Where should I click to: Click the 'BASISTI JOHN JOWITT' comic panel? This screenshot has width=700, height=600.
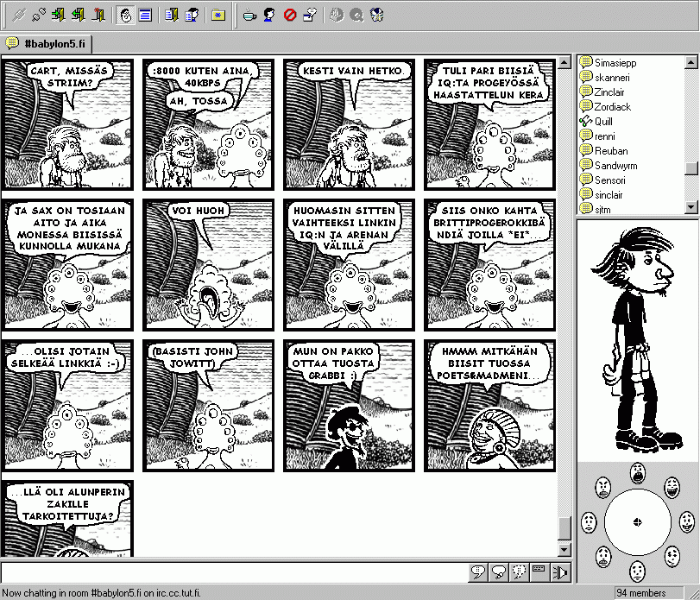coord(209,406)
